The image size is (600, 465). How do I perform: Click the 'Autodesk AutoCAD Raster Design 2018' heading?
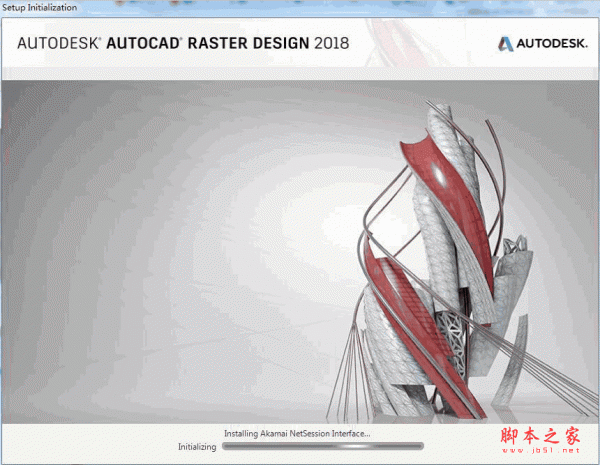[183, 43]
